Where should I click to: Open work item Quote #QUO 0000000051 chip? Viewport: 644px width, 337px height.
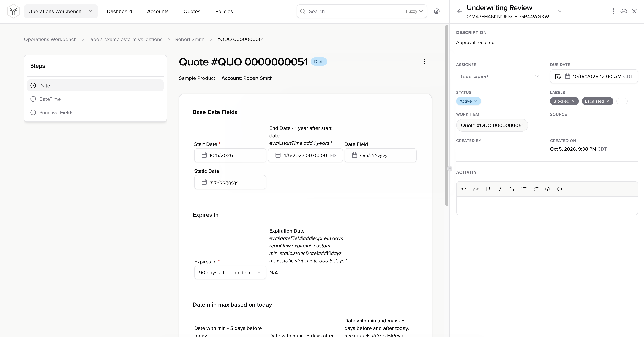[492, 125]
